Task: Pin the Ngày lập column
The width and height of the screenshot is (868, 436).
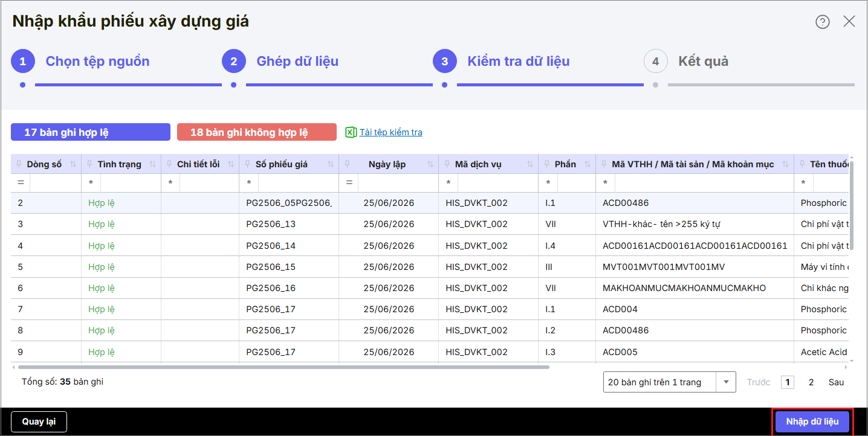Action: (347, 164)
